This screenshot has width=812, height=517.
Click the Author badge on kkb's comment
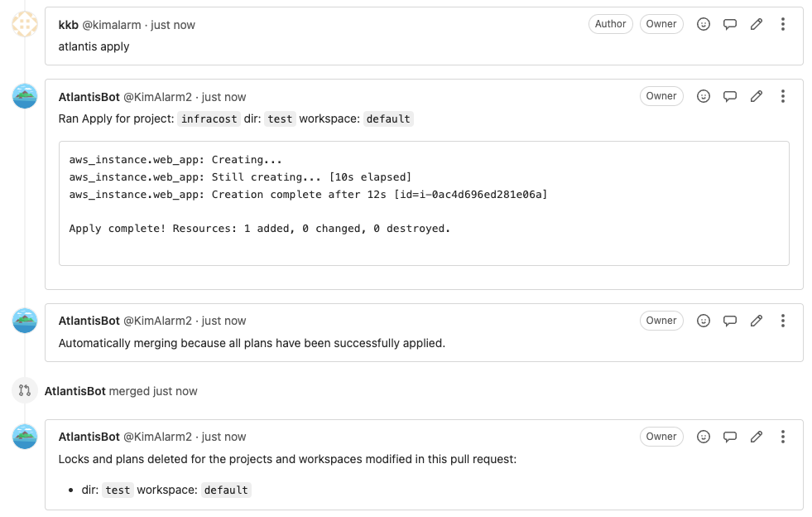click(611, 24)
